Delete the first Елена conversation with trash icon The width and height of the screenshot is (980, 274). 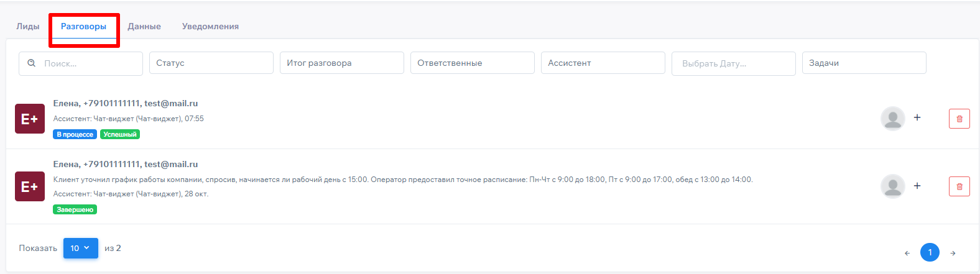[959, 119]
